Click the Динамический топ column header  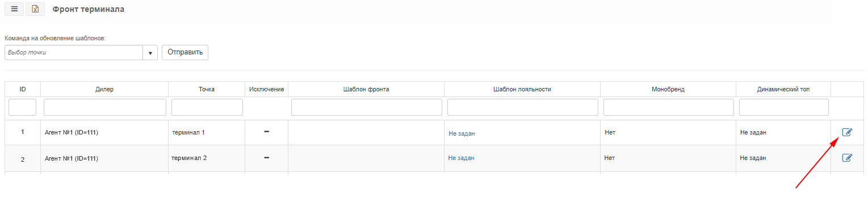(x=783, y=89)
